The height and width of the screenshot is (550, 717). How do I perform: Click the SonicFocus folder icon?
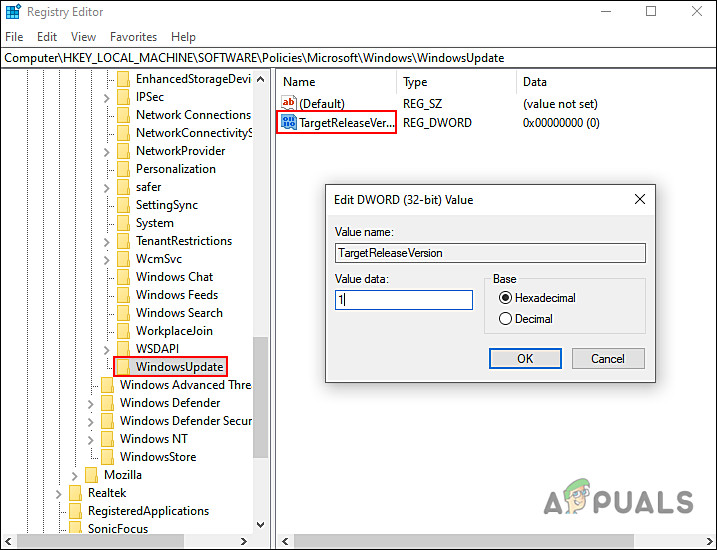[75, 528]
